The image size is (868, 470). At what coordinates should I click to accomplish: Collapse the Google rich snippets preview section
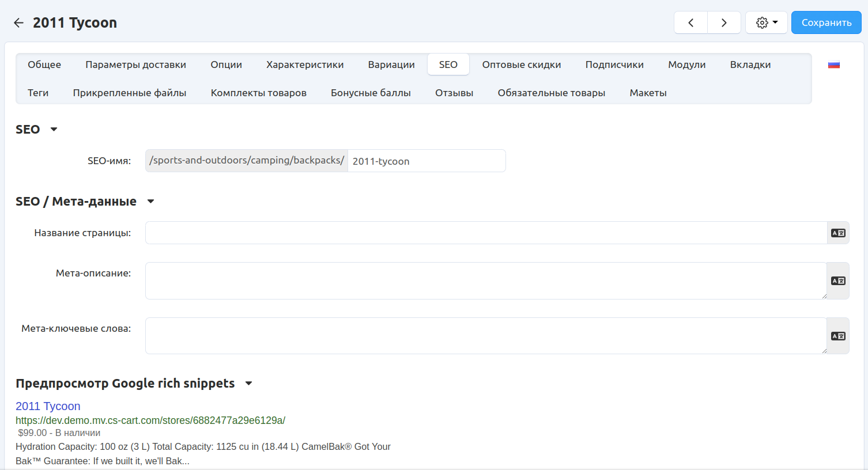(248, 384)
